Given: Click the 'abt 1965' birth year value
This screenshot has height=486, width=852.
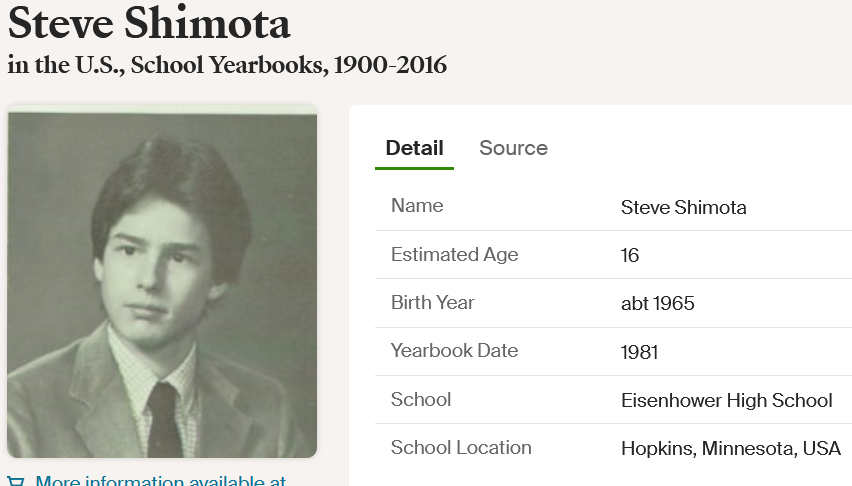Looking at the screenshot, I should 657,304.
